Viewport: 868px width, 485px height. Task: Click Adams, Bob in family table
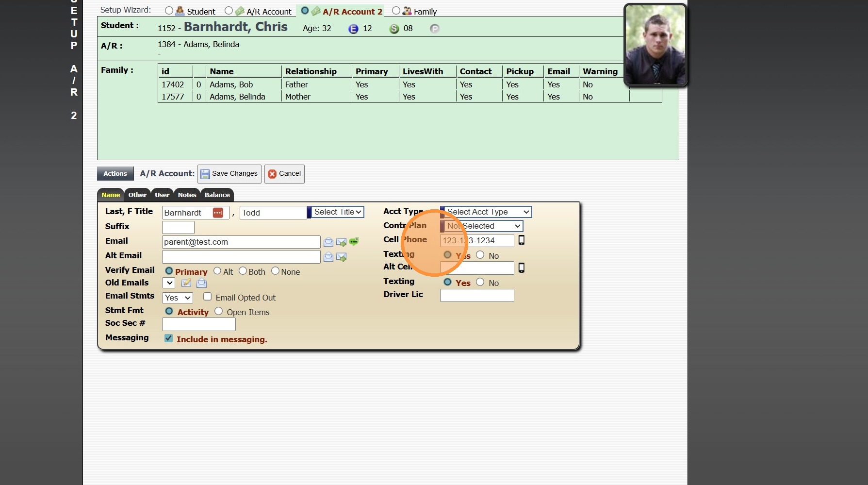tap(231, 84)
